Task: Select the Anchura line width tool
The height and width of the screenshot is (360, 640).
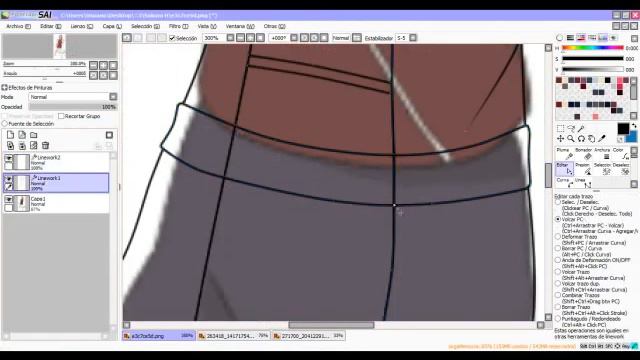Action: tap(602, 154)
